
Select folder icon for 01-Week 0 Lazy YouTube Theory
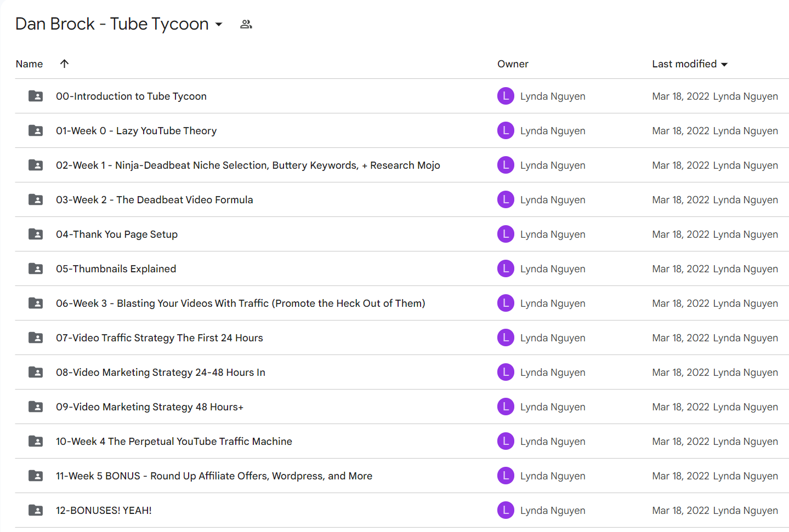tap(36, 130)
